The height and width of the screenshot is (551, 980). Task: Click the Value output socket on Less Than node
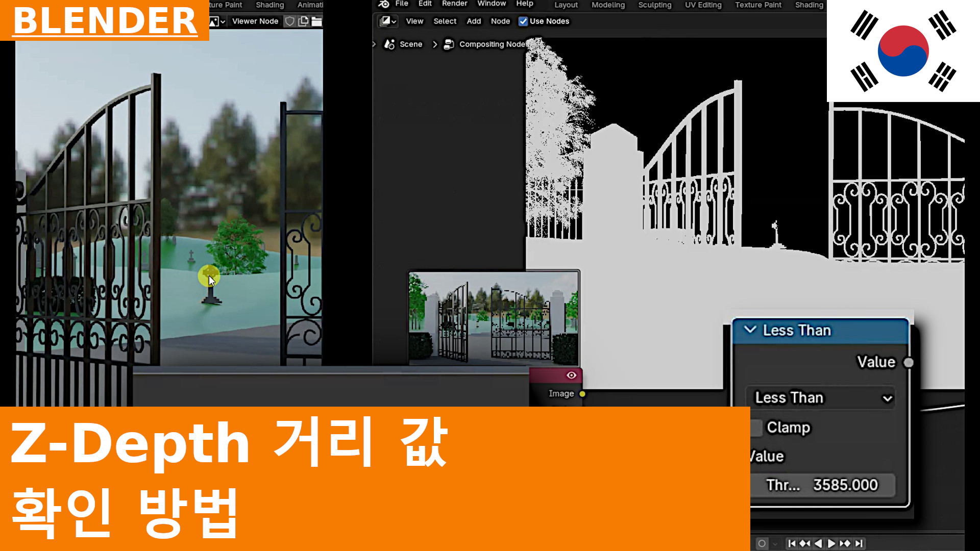(x=908, y=363)
